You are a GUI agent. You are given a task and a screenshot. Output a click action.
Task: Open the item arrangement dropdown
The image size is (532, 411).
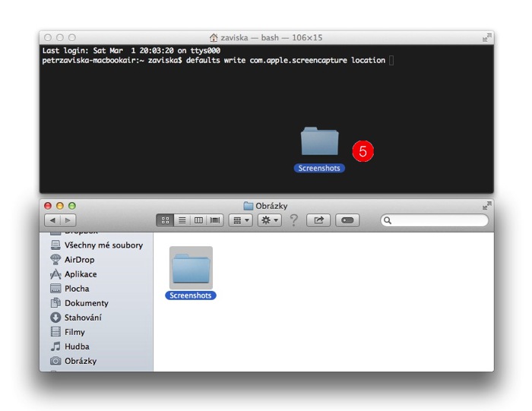(240, 220)
